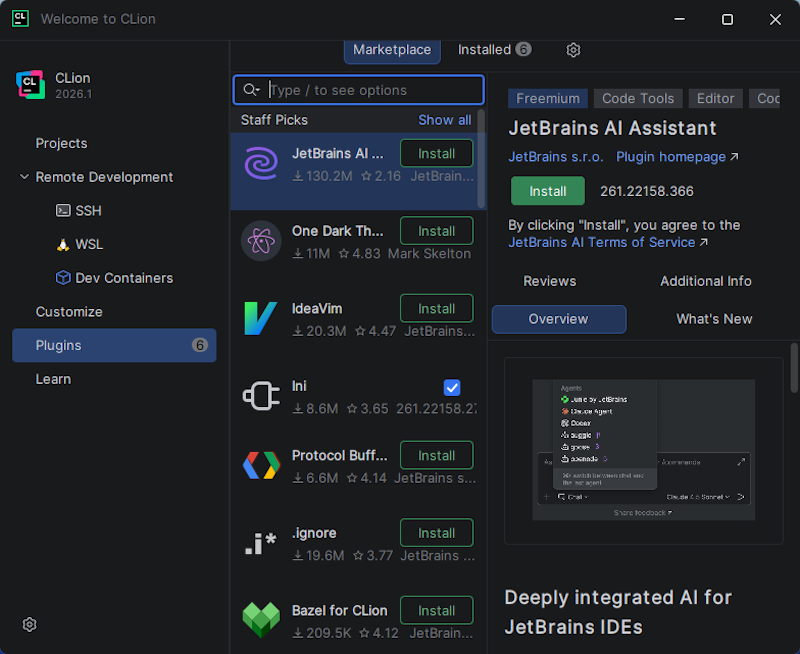The width and height of the screenshot is (800, 654).
Task: Open JetBrains AI Terms of Service link
Action: pos(602,242)
